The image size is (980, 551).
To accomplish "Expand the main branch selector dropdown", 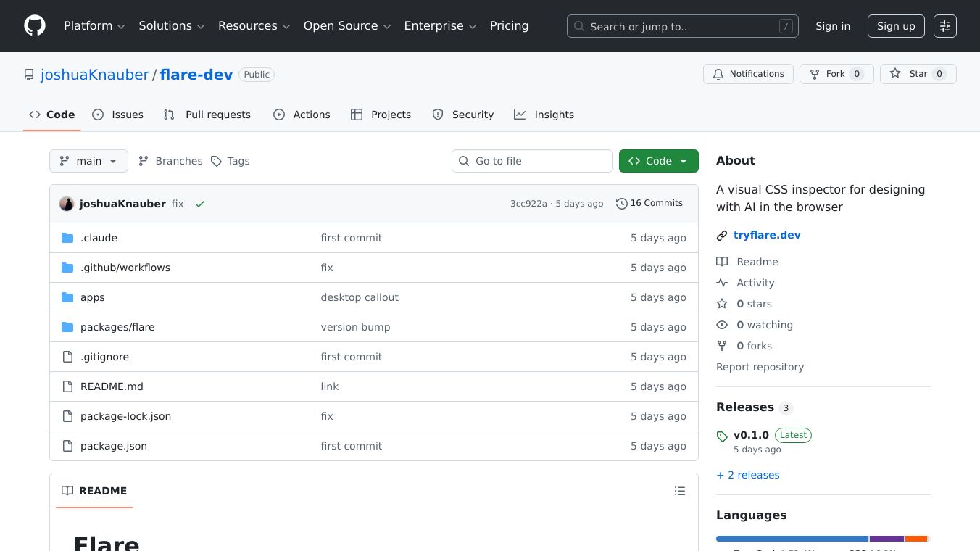I will pyautogui.click(x=88, y=161).
